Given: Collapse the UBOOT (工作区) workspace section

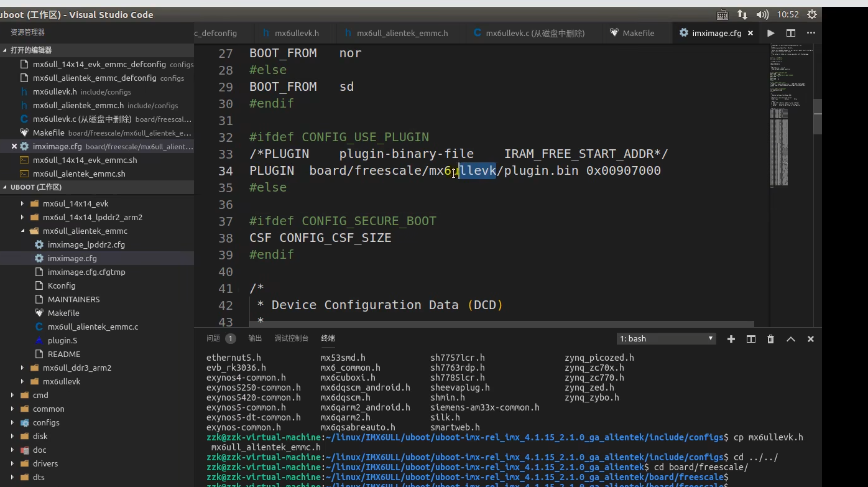Looking at the screenshot, I should (97, 187).
